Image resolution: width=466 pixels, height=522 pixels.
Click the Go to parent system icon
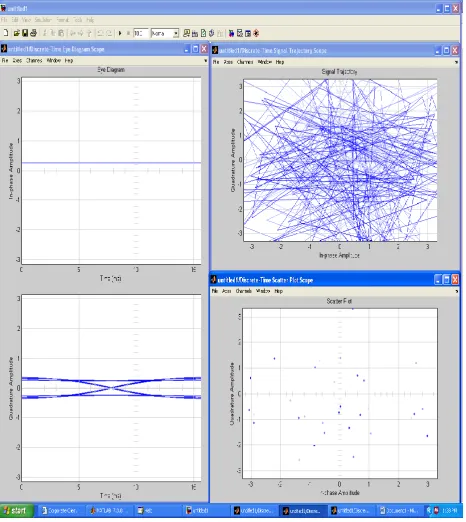[x=89, y=33]
